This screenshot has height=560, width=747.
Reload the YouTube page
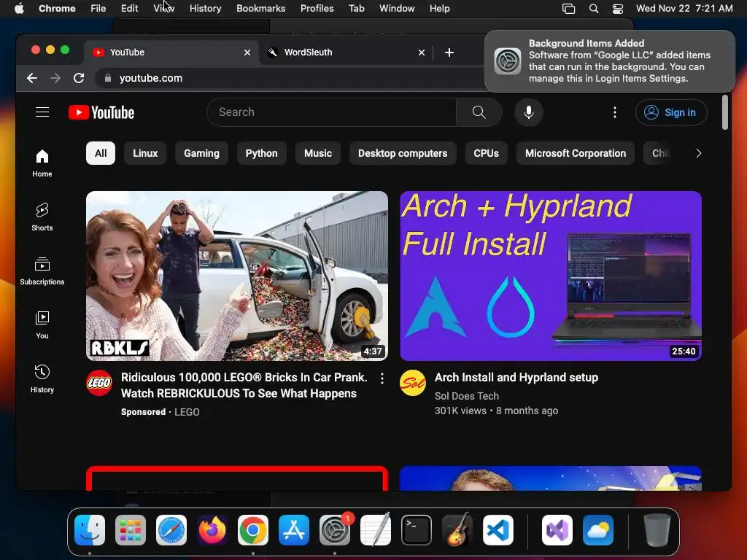pyautogui.click(x=79, y=78)
